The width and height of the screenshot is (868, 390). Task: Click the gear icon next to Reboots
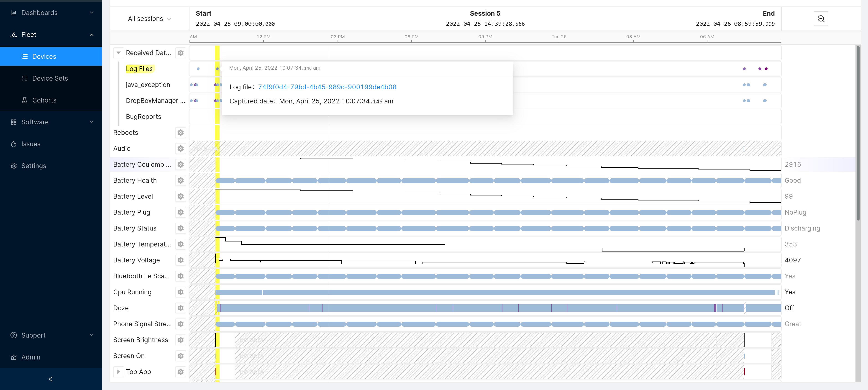coord(181,133)
